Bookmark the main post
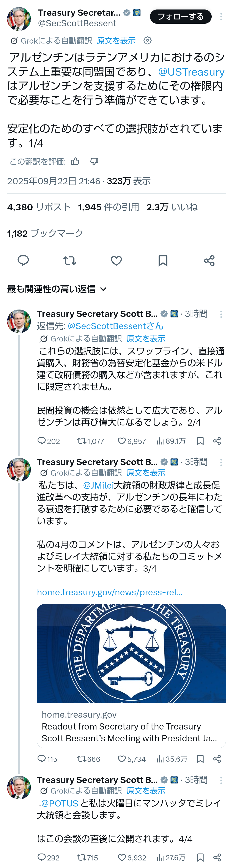The width and height of the screenshot is (233, 868). tap(163, 261)
